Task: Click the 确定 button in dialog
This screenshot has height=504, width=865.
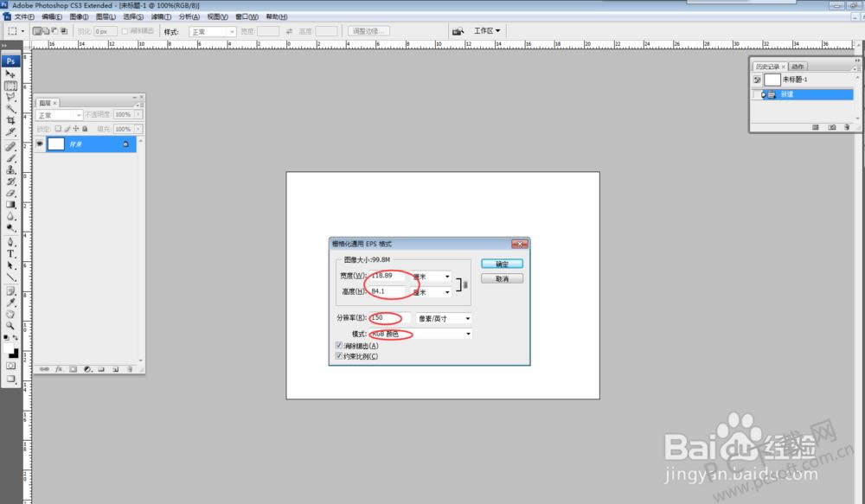Action: tap(502, 264)
